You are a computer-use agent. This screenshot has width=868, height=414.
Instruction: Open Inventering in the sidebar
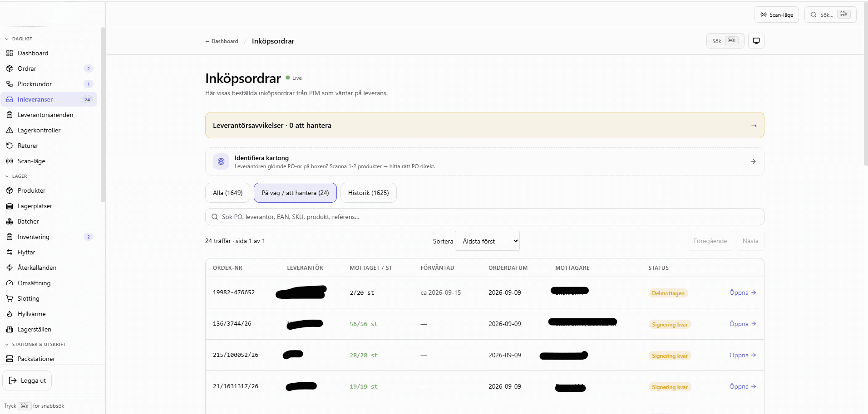coord(49,237)
